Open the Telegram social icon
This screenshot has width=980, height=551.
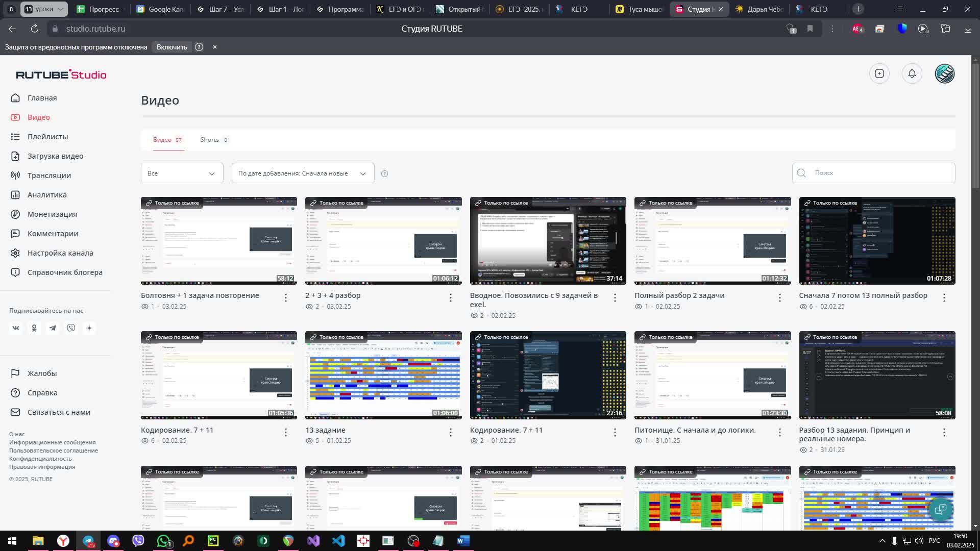click(x=53, y=328)
